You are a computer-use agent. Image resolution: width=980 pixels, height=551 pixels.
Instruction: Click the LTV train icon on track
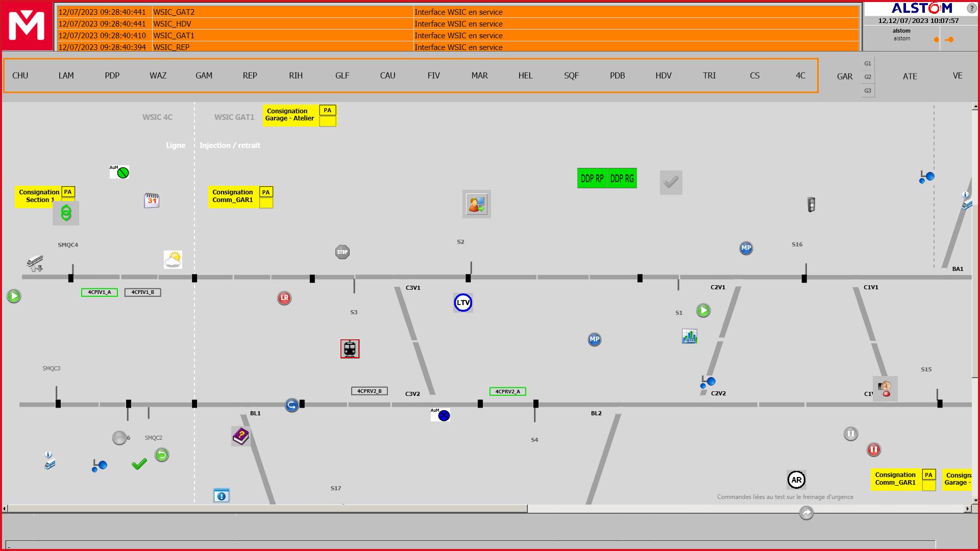pyautogui.click(x=462, y=302)
